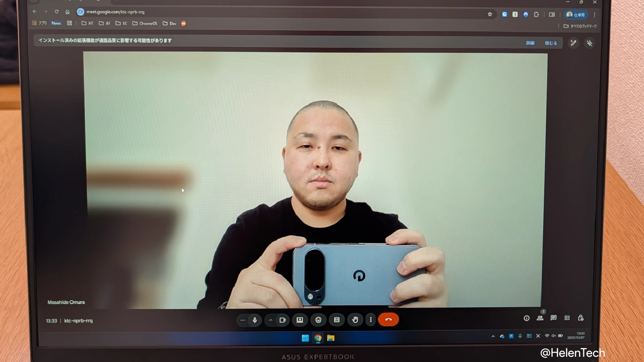Open audio settings three-dots beside microphone

pyautogui.click(x=243, y=320)
